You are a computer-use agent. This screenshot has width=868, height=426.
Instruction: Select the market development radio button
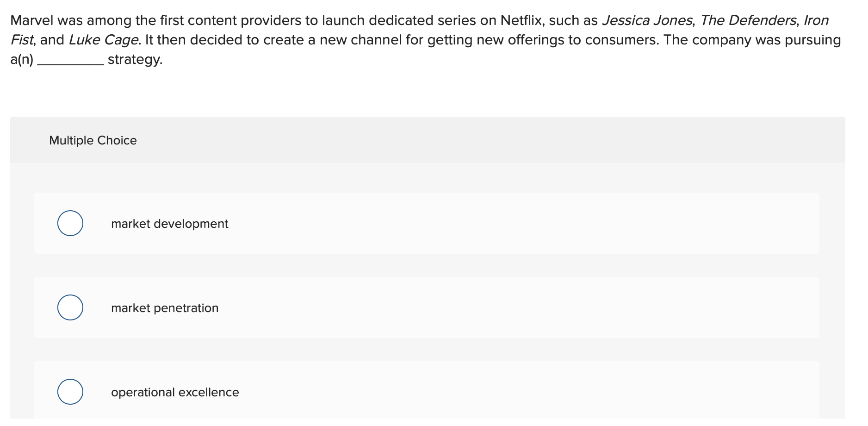[x=70, y=223]
